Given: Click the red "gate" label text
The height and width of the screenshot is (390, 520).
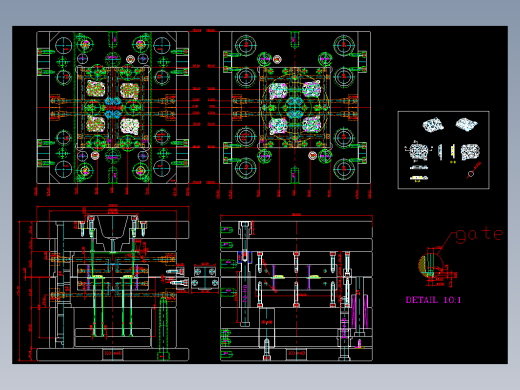Looking at the screenshot, I should [x=479, y=234].
